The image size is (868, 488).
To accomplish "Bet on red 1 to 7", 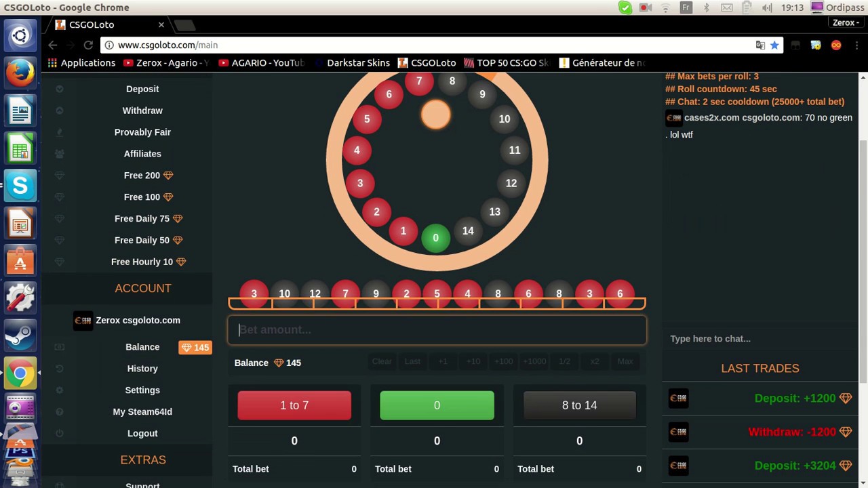I will [x=294, y=405].
